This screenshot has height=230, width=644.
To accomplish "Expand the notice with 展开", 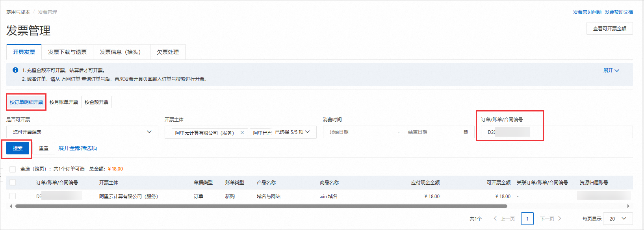I will tap(611, 70).
